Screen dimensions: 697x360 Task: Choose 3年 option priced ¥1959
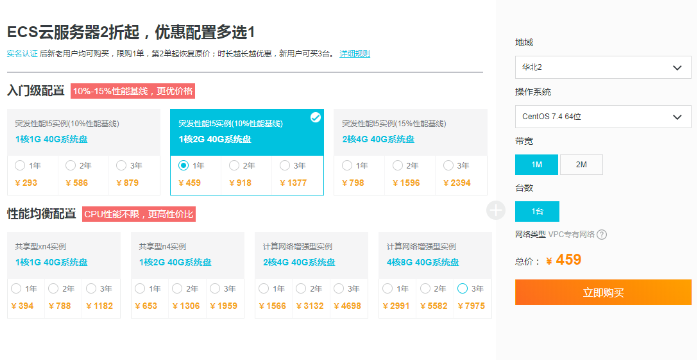click(x=215, y=289)
